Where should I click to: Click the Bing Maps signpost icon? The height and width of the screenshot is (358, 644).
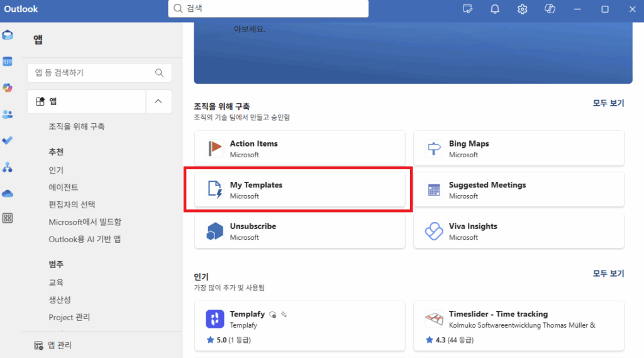tap(434, 148)
